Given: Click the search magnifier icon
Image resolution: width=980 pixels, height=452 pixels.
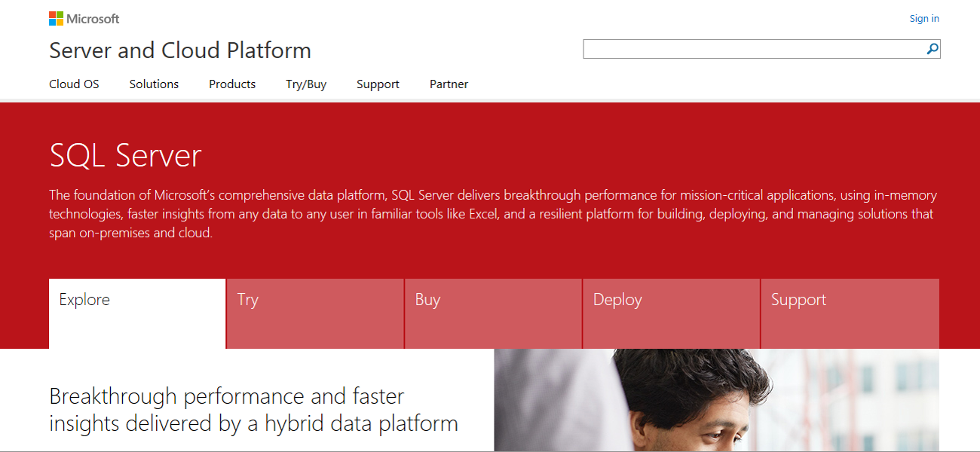Looking at the screenshot, I should pos(933,49).
